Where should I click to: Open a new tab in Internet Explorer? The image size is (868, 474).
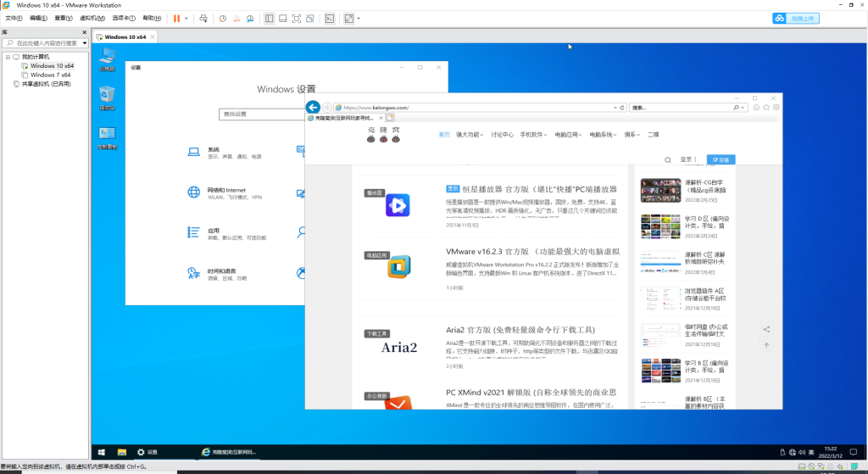(390, 118)
